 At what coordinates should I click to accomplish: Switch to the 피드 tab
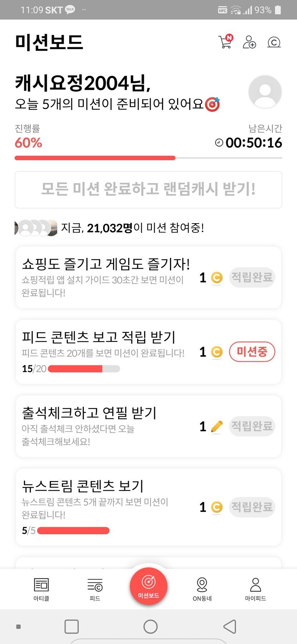click(x=95, y=589)
